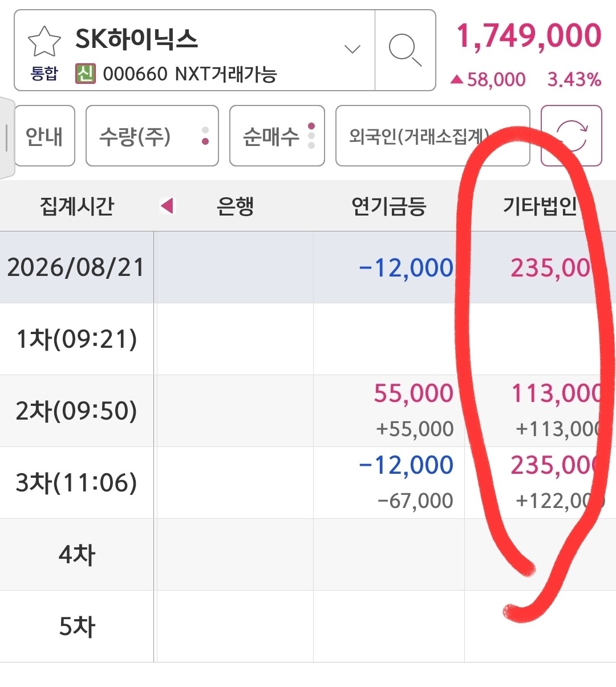Tap the favorite star icon
Screen dimensions: 616x687
tap(44, 42)
